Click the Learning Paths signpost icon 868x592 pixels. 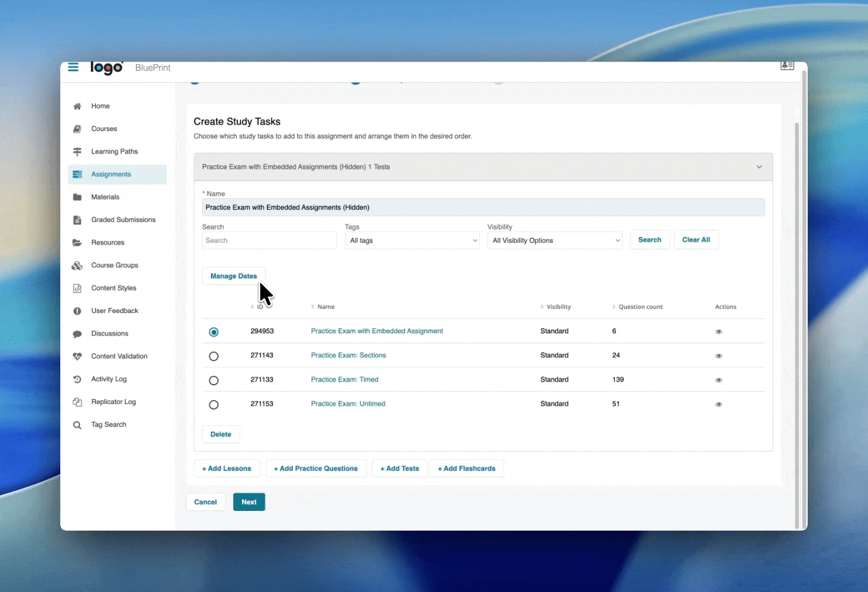(x=77, y=152)
